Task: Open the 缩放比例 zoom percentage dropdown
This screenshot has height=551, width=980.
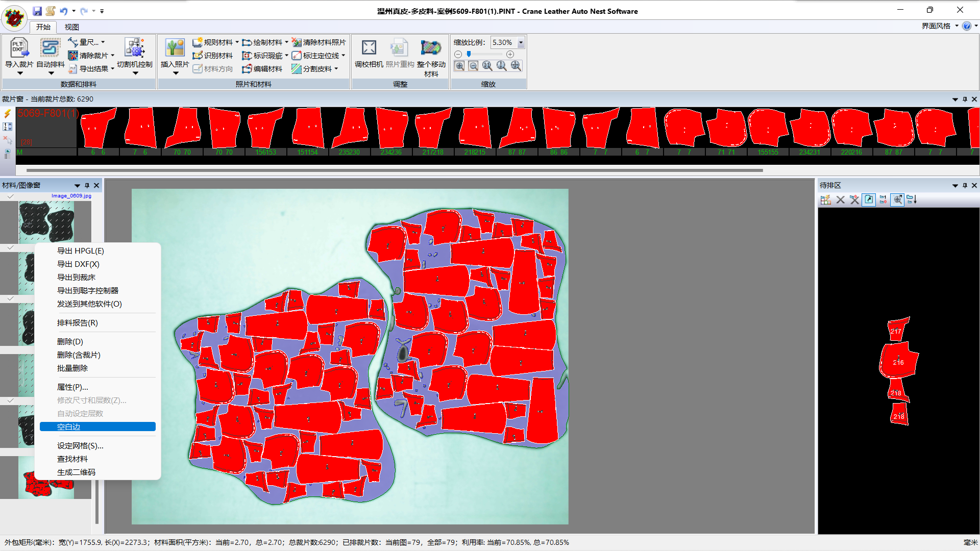Action: [521, 42]
